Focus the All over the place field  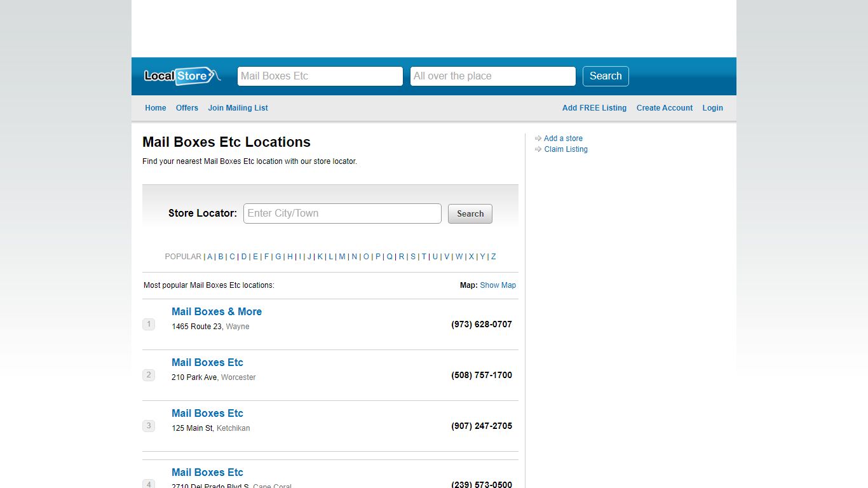click(493, 76)
